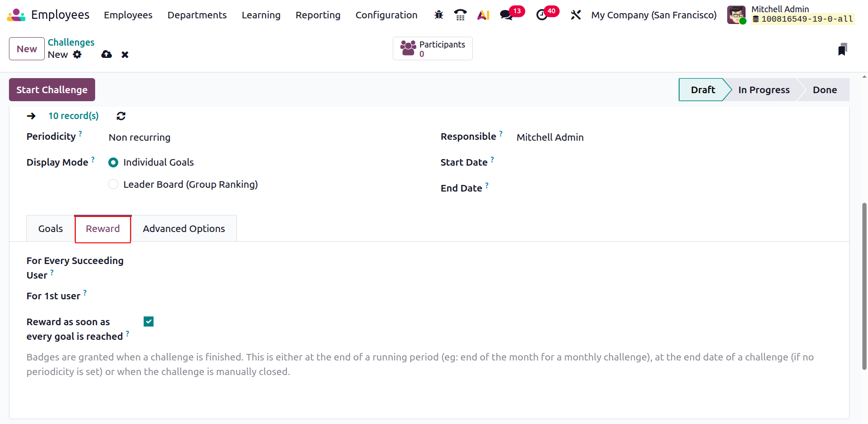Open the AI assistant icon
The width and height of the screenshot is (868, 424).
(x=483, y=15)
